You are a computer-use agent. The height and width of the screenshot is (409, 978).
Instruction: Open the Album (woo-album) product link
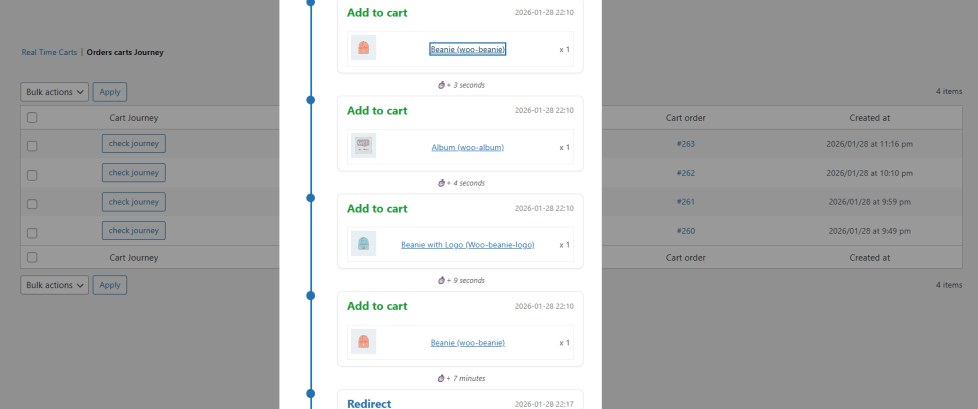tap(467, 148)
